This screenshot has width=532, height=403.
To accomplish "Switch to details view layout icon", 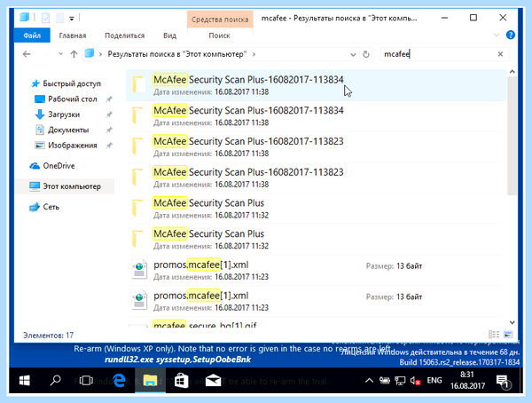I will pos(494,335).
